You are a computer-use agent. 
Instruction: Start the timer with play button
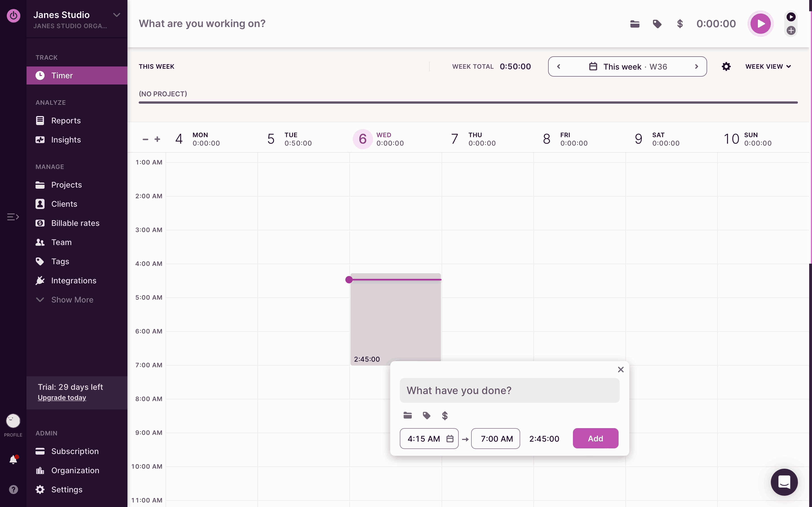pos(760,24)
